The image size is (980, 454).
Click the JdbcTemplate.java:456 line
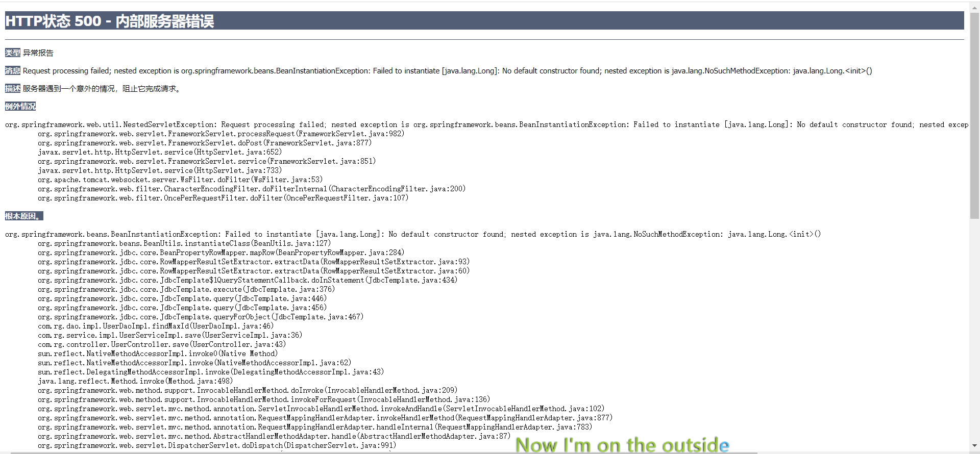[182, 308]
